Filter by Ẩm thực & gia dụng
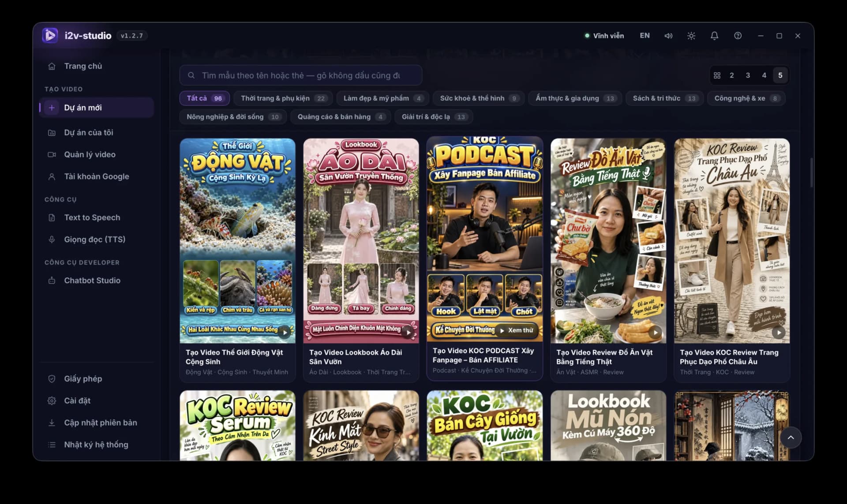Image resolution: width=847 pixels, height=504 pixels. tap(575, 98)
